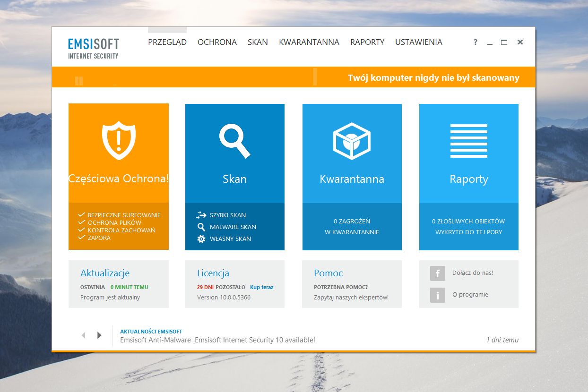This screenshot has width=588, height=392.
Task: Click 0 złośliwych obiektów wykryto text
Action: tap(468, 227)
